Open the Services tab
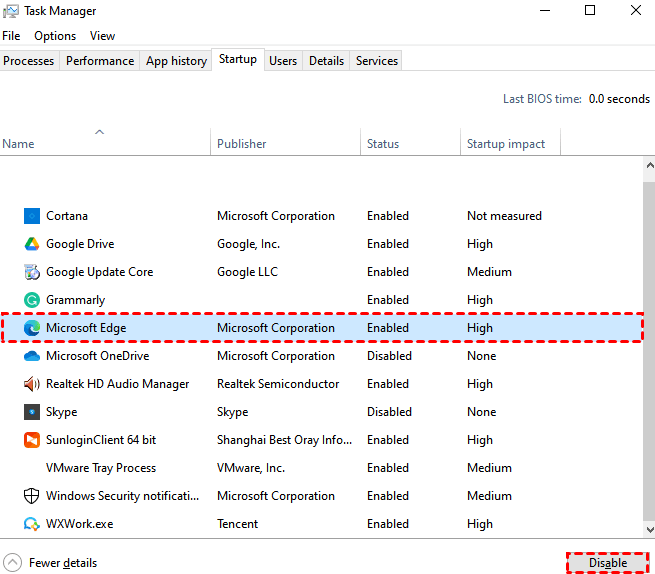The width and height of the screenshot is (655, 574). pyautogui.click(x=377, y=61)
